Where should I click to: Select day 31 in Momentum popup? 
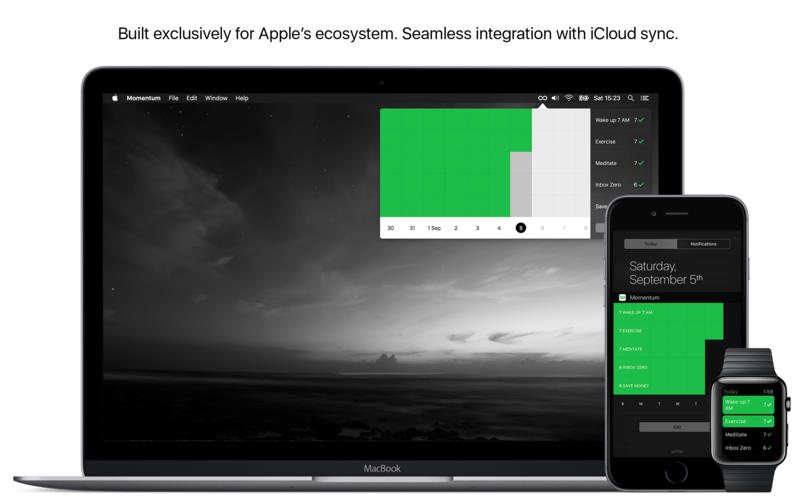tap(412, 228)
